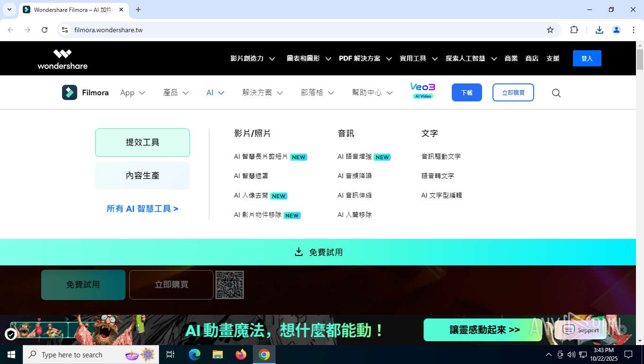
Task: Open AI 音頻降噪 link
Action: [x=355, y=176]
